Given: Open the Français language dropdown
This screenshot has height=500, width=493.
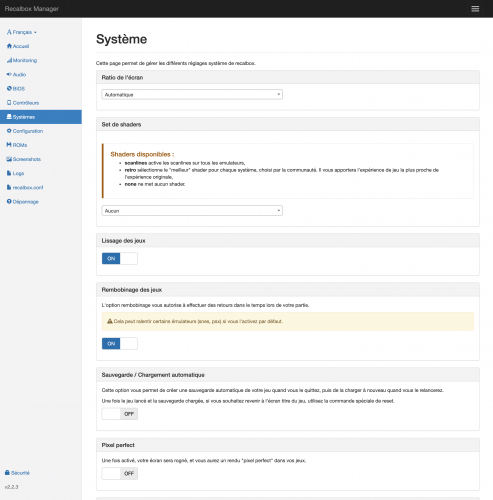Looking at the screenshot, I should coord(22,32).
